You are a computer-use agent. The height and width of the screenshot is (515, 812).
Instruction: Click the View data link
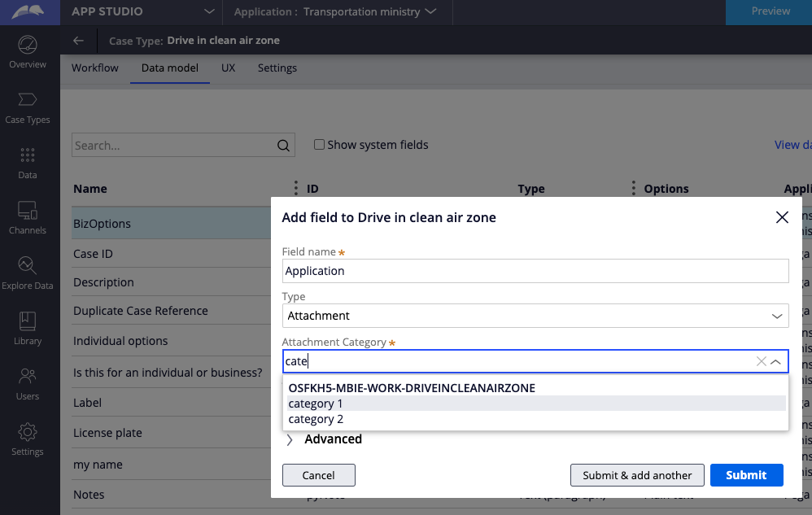(792, 144)
